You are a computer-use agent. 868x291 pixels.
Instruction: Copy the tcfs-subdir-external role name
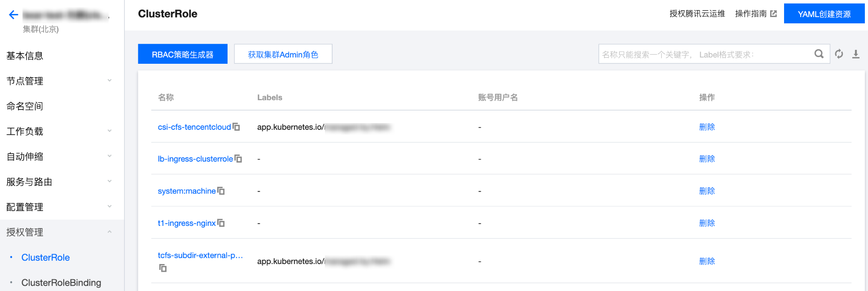[163, 268]
